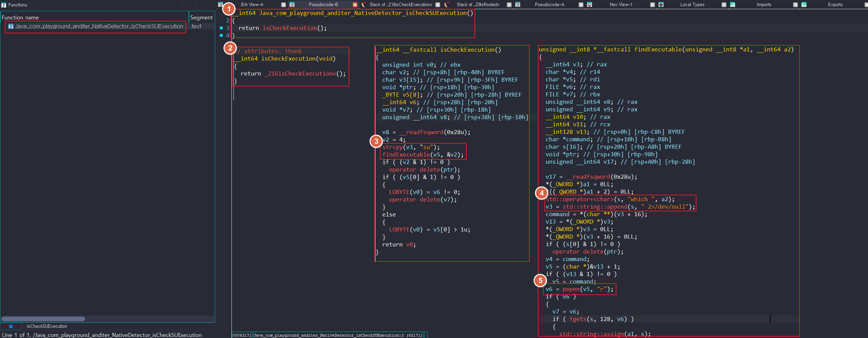Close the Stack of _Z8isRootedv tab
868x338 pixels.
509,5
